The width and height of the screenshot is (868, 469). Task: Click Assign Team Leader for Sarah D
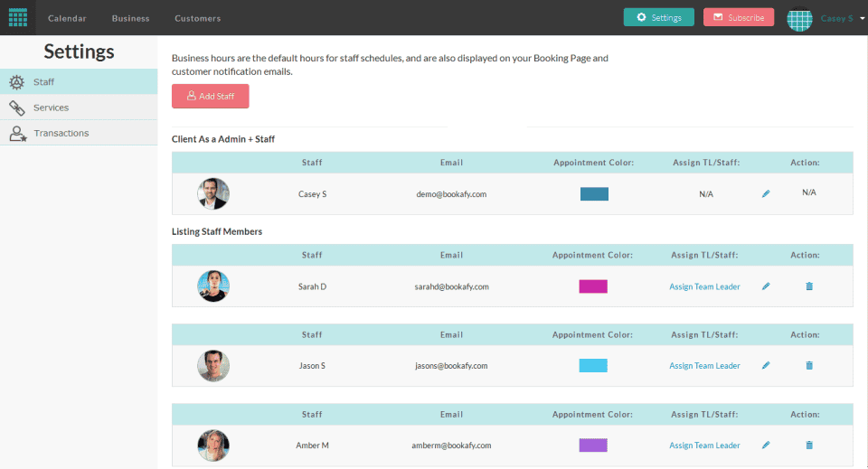click(x=704, y=286)
